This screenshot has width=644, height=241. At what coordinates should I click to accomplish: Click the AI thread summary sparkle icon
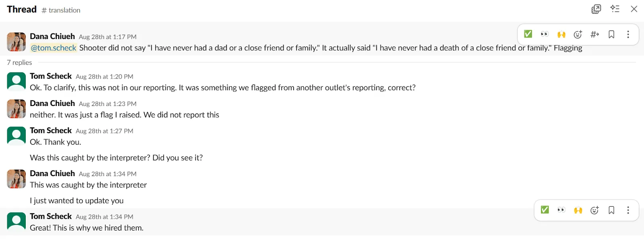tap(615, 9)
